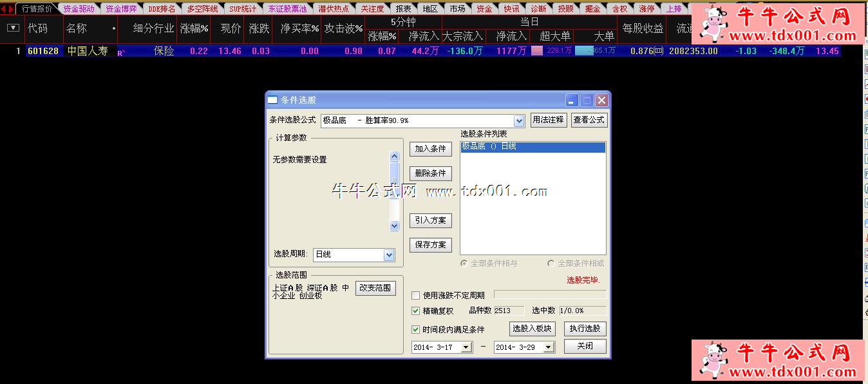This screenshot has height=384, width=868.
Task: Click 删除条件 button
Action: pos(430,173)
